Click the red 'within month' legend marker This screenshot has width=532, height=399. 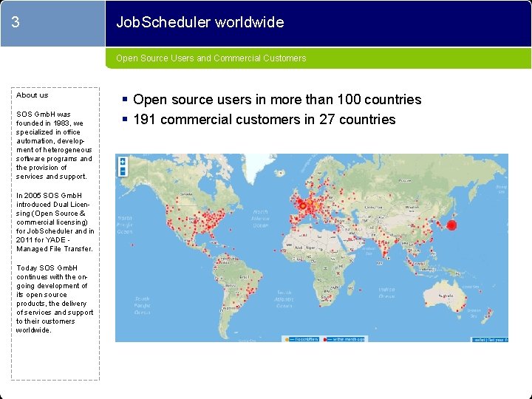(x=324, y=339)
